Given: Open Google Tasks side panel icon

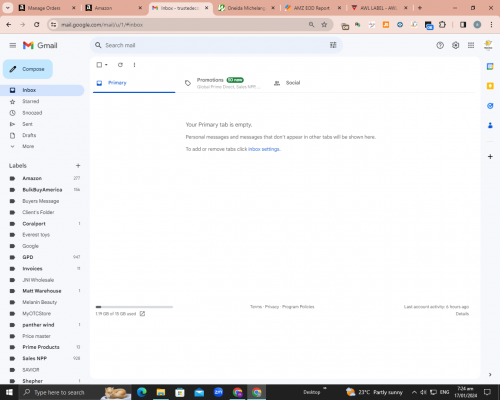Looking at the screenshot, I should point(490,106).
